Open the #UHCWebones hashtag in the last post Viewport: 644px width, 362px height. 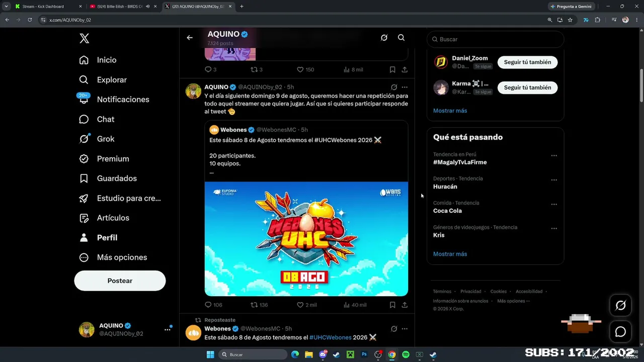click(331, 337)
